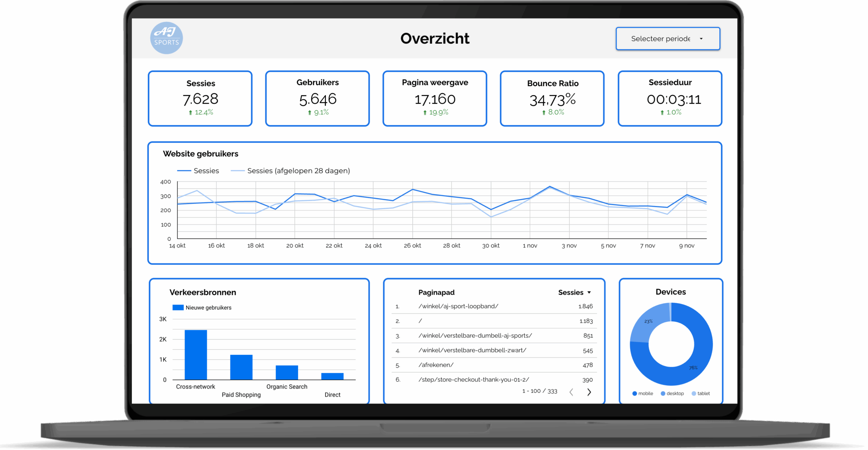Click the AJ Sports logo
Image resolution: width=868 pixels, height=450 pixels.
166,38
